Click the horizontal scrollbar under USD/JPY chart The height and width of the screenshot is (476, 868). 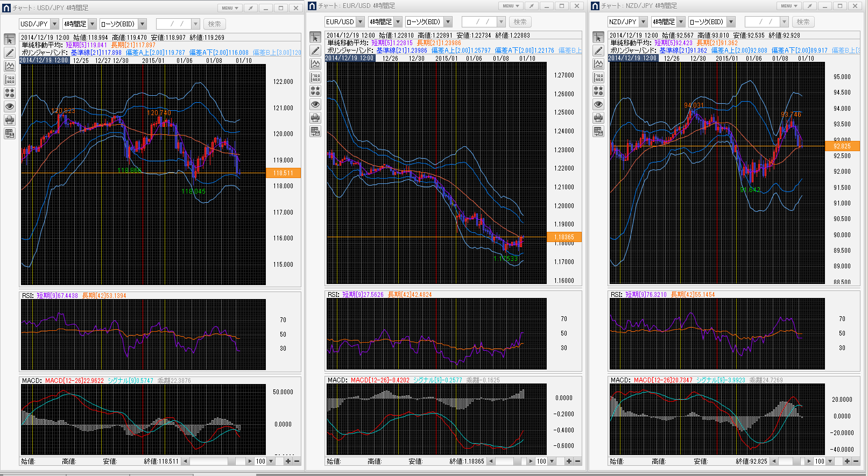215,461
